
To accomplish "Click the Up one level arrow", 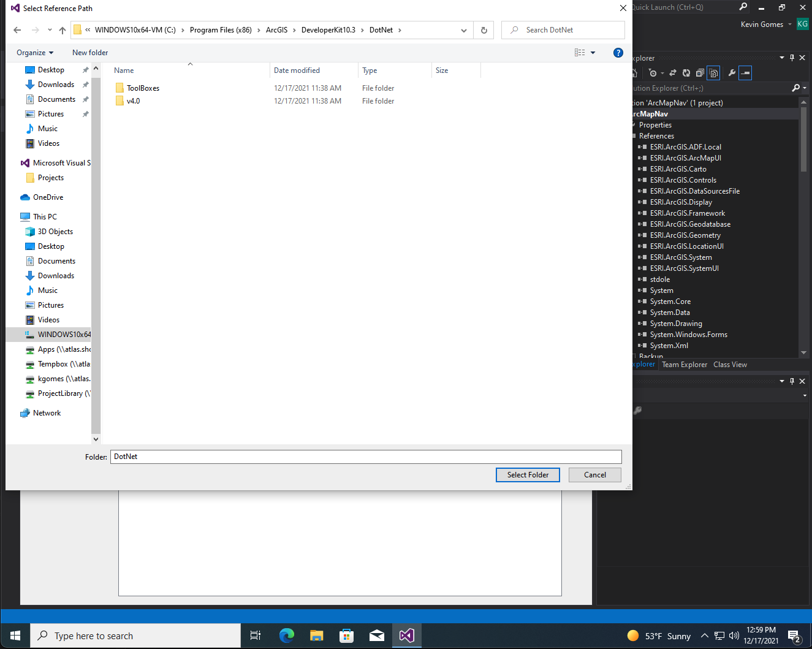I will (63, 30).
